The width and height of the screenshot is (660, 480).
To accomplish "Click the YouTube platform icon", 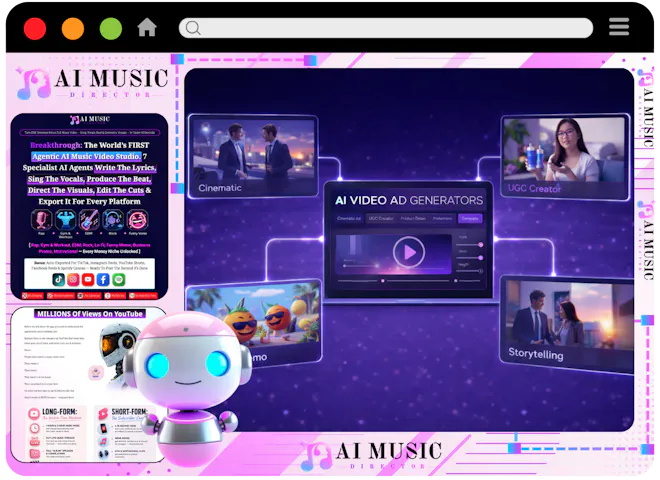I will click(x=88, y=279).
